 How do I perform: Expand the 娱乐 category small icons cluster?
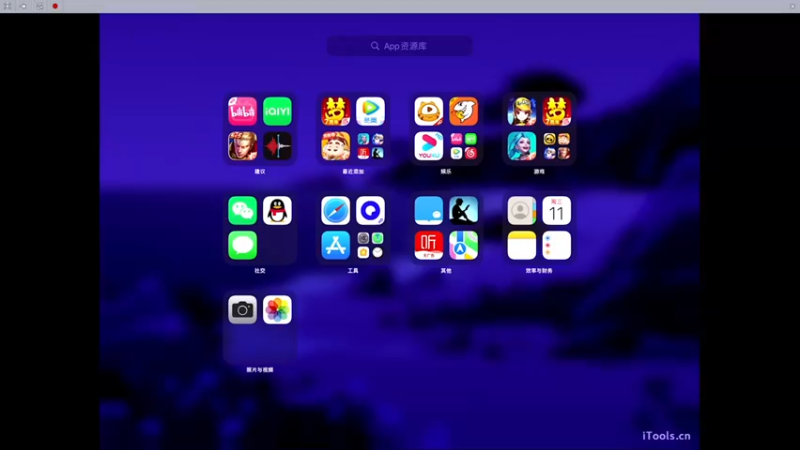[463, 146]
